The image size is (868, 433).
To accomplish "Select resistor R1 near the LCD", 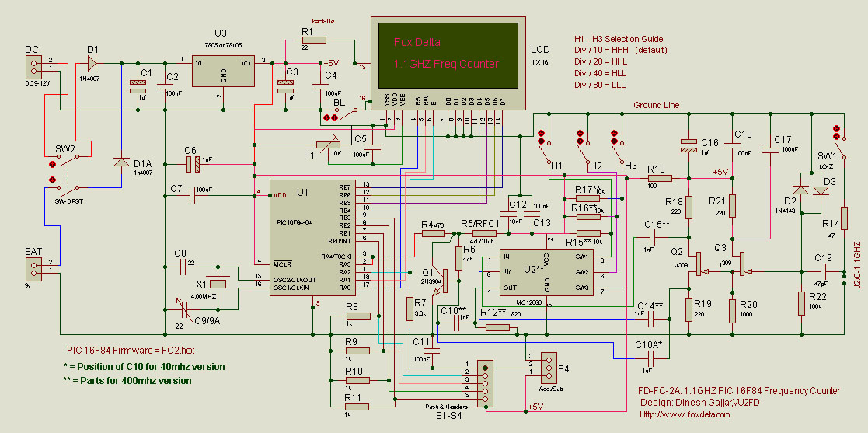I will 314,40.
